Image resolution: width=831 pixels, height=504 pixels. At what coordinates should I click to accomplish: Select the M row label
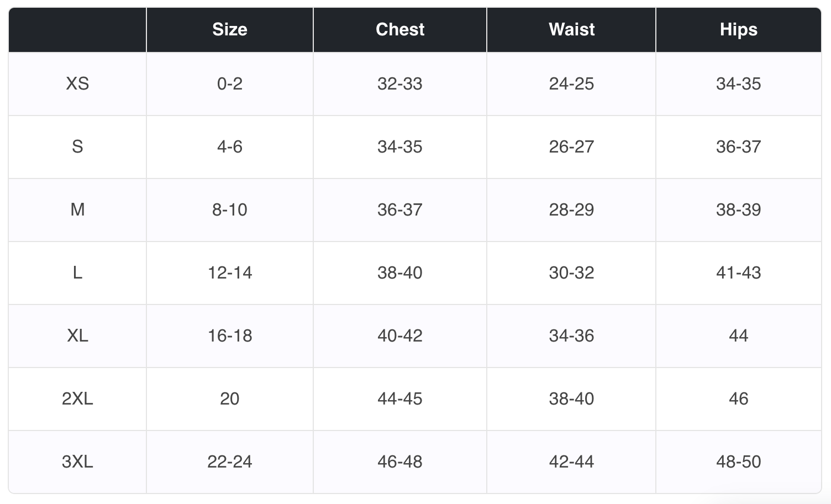coord(77,210)
